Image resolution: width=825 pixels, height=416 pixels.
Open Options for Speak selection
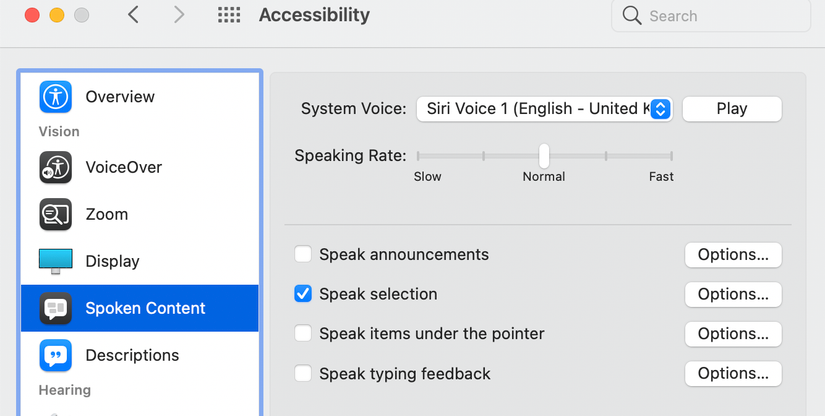(733, 294)
